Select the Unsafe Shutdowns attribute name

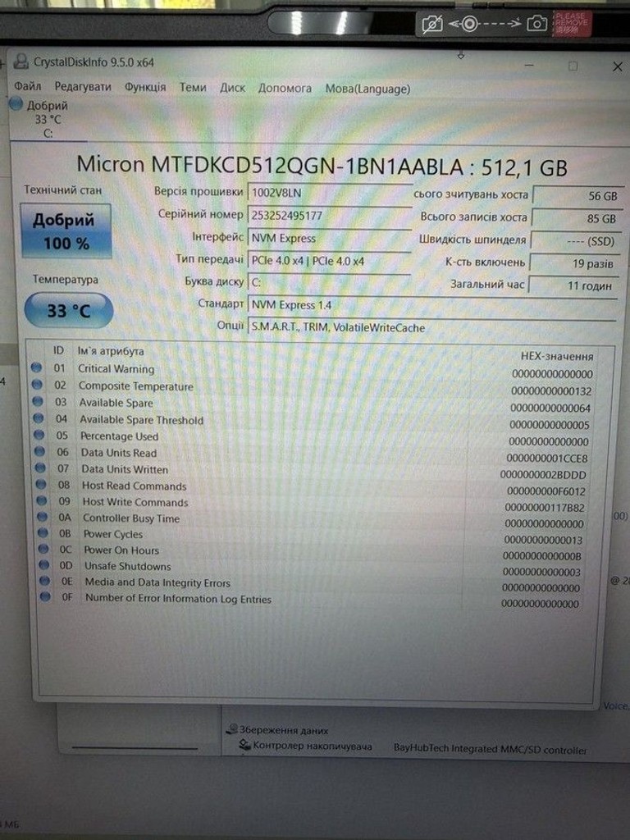128,566
